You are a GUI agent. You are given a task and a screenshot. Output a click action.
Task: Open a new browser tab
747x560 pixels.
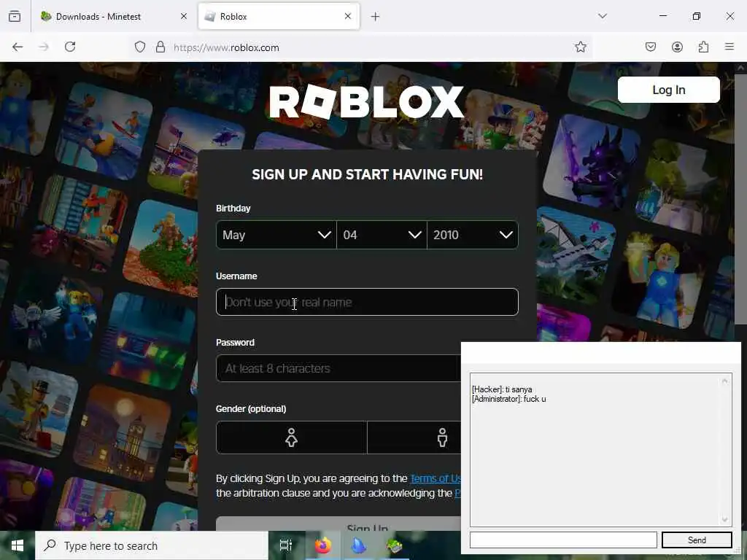(x=376, y=17)
